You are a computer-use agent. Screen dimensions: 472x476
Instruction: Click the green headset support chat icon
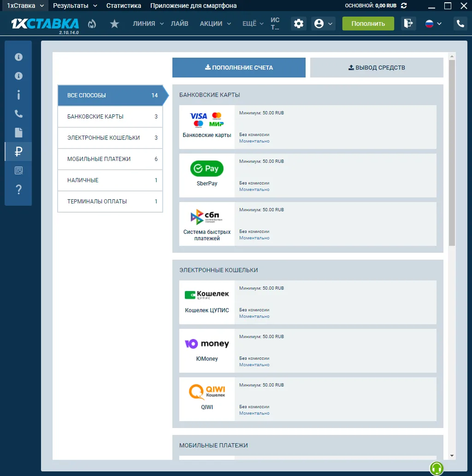point(436,468)
